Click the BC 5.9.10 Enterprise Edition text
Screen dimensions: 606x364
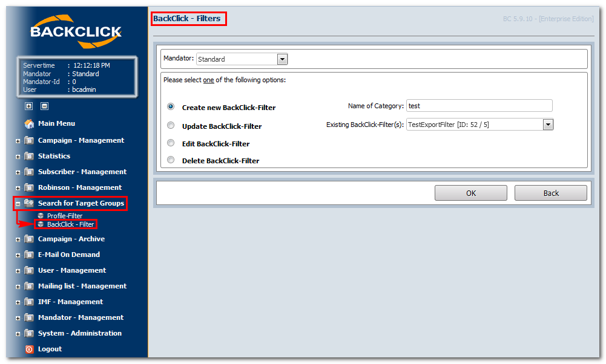[548, 19]
